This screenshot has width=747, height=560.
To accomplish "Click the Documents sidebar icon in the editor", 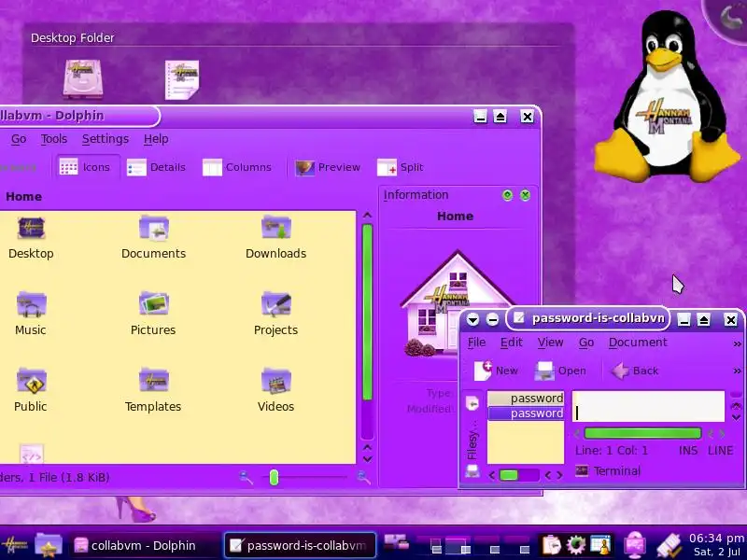I will (x=472, y=404).
